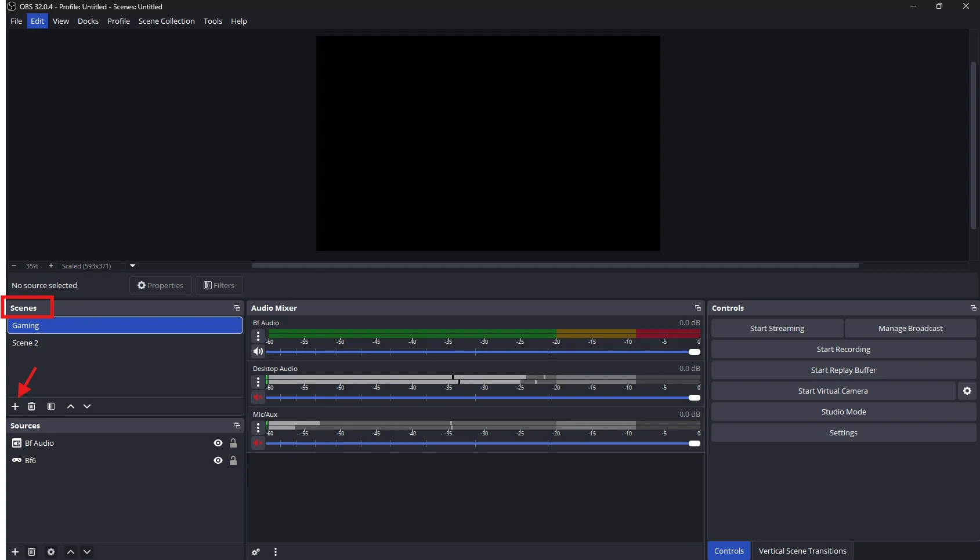Pop out the Audio Mixer dock
The height and width of the screenshot is (560, 980).
(697, 308)
